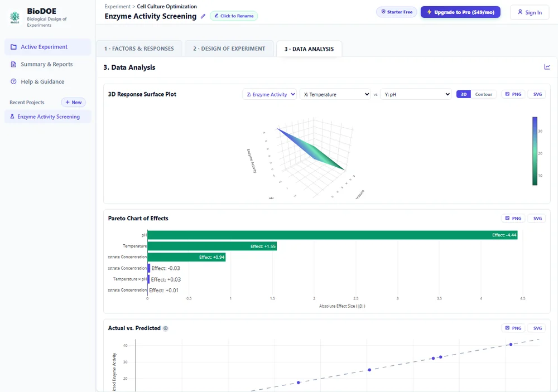Open the Z: Enzyme Activity dropdown

point(270,94)
